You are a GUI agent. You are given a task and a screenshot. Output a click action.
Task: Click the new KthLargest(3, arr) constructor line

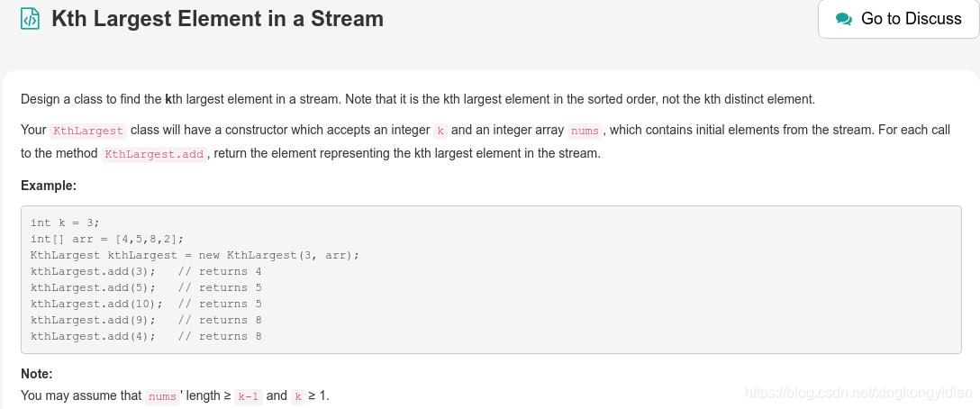(x=195, y=255)
